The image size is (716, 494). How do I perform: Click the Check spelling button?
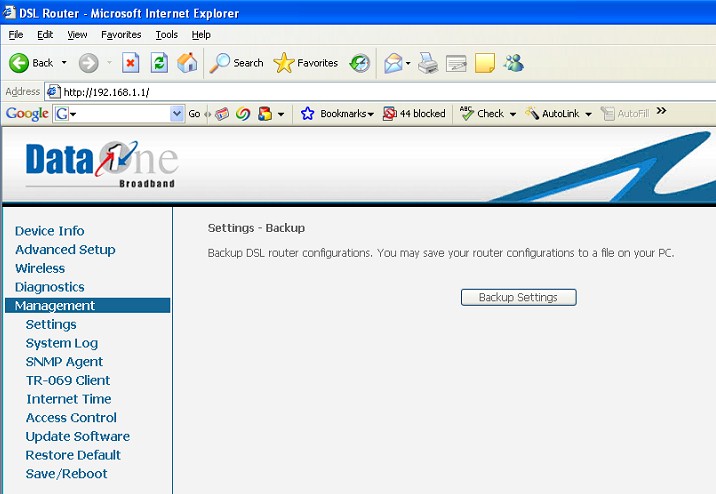tap(482, 114)
